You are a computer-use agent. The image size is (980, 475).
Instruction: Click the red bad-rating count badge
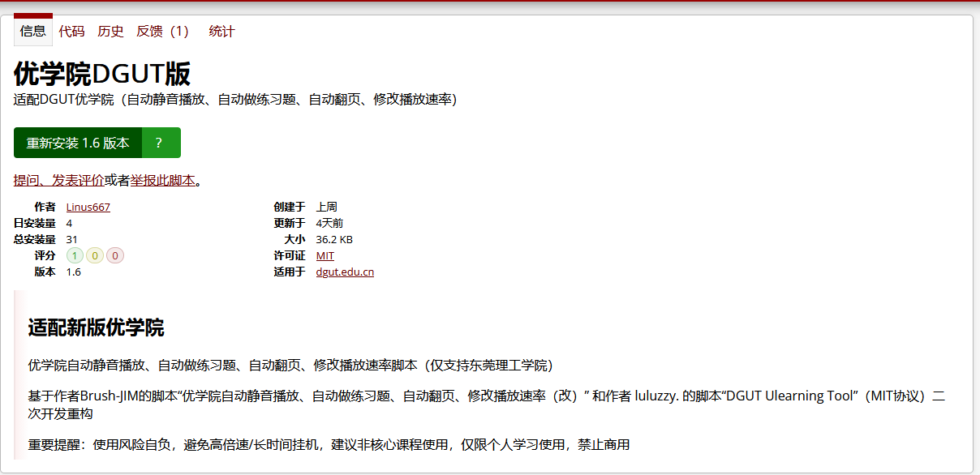click(x=115, y=256)
